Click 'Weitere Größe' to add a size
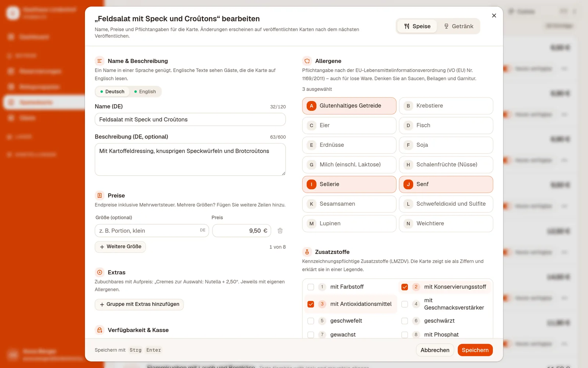Image resolution: width=588 pixels, height=368 pixels. coord(120,247)
